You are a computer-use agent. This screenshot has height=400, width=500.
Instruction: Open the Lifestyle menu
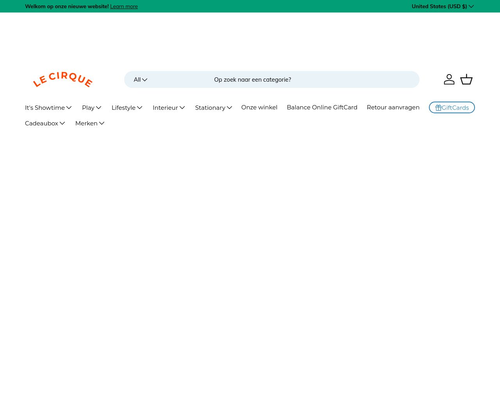(127, 108)
